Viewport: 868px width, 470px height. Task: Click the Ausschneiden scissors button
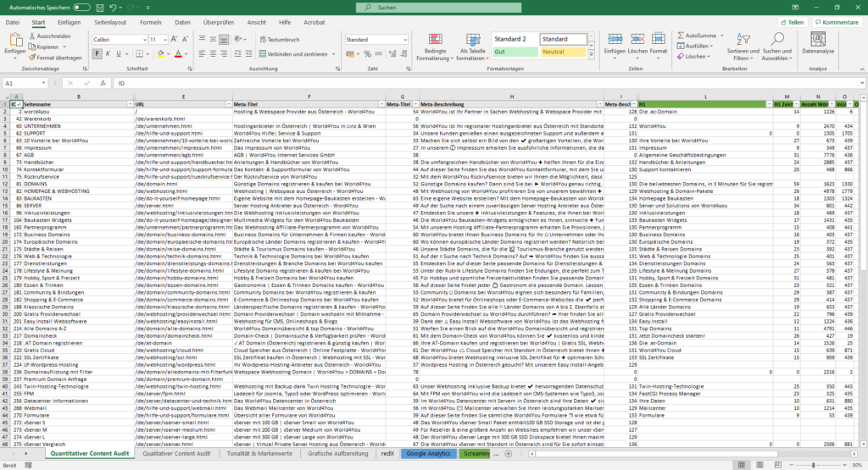coord(50,36)
